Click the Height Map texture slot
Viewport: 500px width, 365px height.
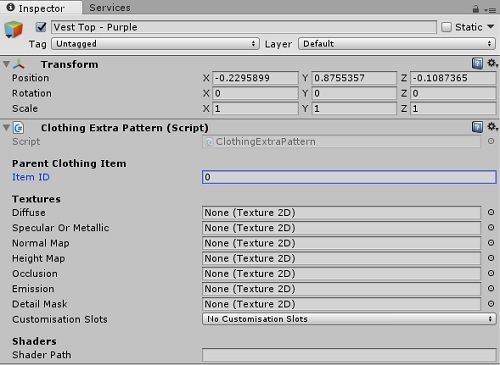pos(341,258)
